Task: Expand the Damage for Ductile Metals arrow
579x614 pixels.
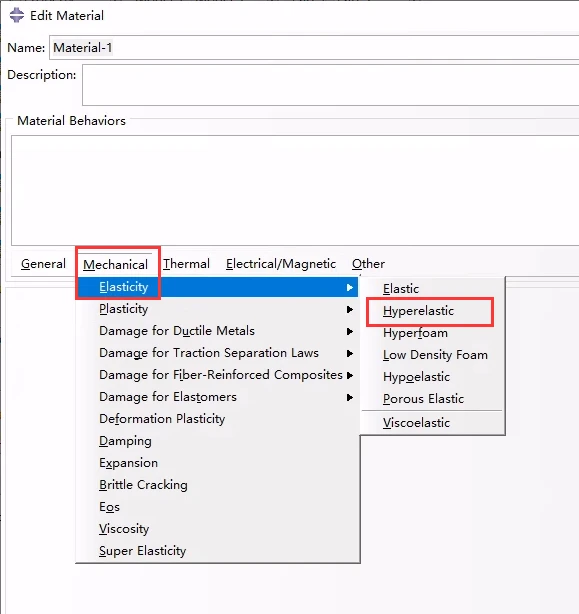Action: (x=350, y=332)
